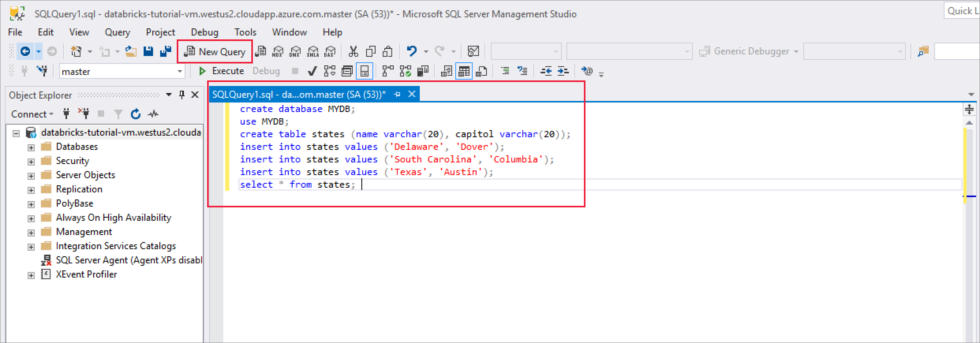This screenshot has width=980, height=343.
Task: Open a new XMLA query
Action: click(x=312, y=51)
